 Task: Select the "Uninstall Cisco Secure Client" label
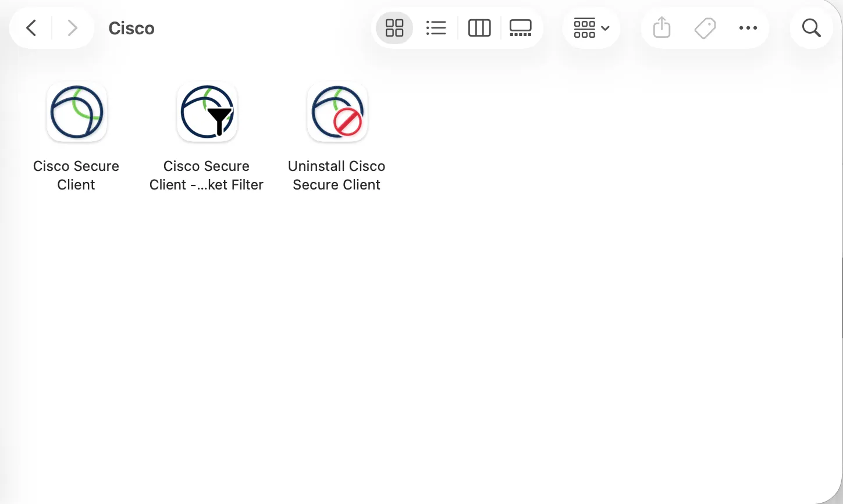(x=337, y=176)
